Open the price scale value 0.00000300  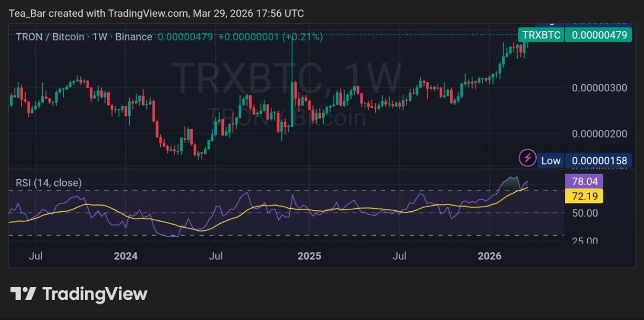click(599, 88)
